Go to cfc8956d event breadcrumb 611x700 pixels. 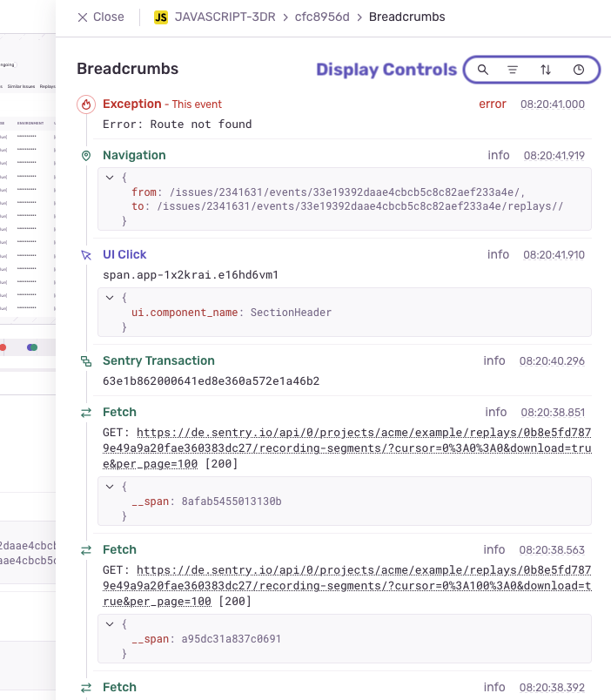(x=321, y=17)
